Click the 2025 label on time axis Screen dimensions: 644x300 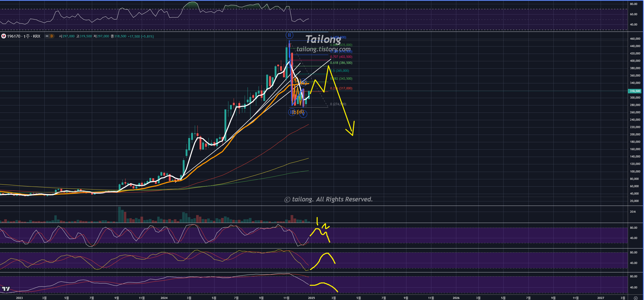click(x=311, y=298)
